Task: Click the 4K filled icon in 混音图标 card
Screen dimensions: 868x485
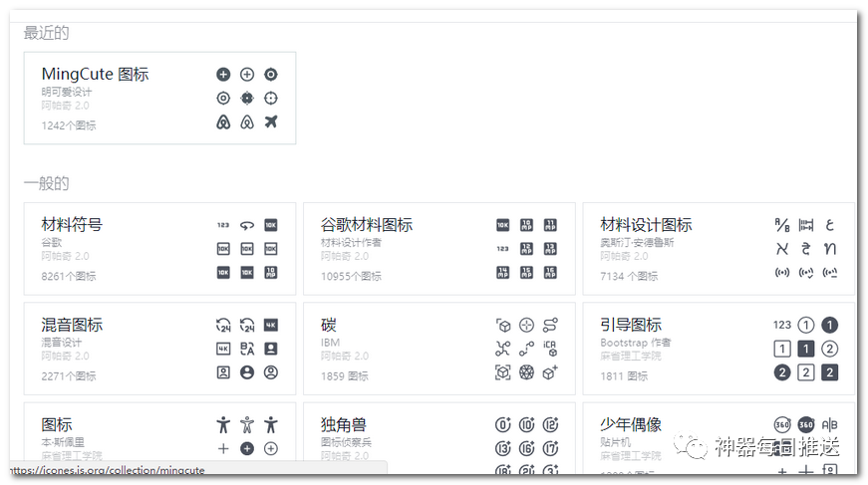Action: point(271,325)
